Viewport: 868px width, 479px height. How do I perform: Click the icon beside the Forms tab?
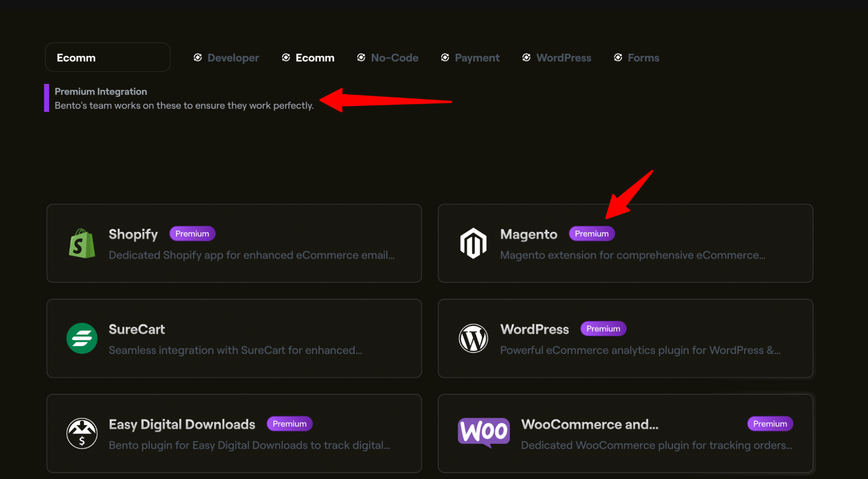coord(618,58)
